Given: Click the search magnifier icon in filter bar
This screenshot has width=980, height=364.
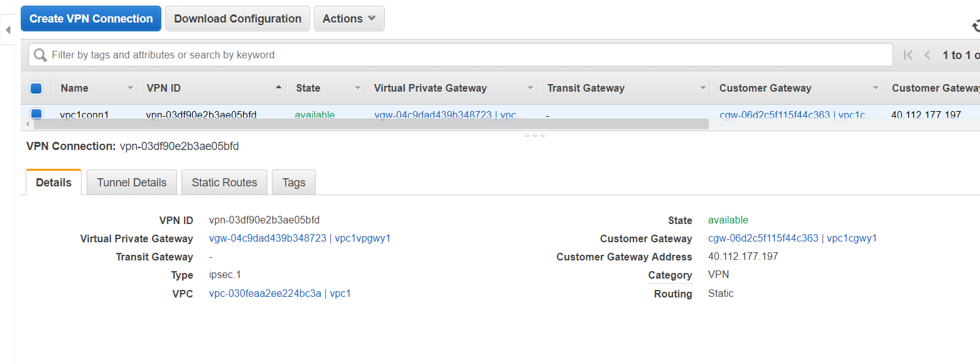Looking at the screenshot, I should coord(40,55).
